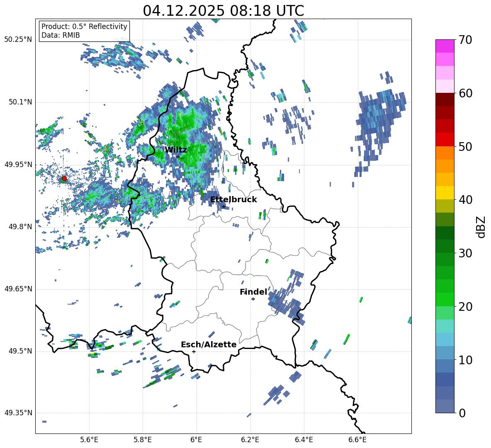Click the Esch/Alzette station cross marker
Screen dimensions: 491x448
point(194,351)
